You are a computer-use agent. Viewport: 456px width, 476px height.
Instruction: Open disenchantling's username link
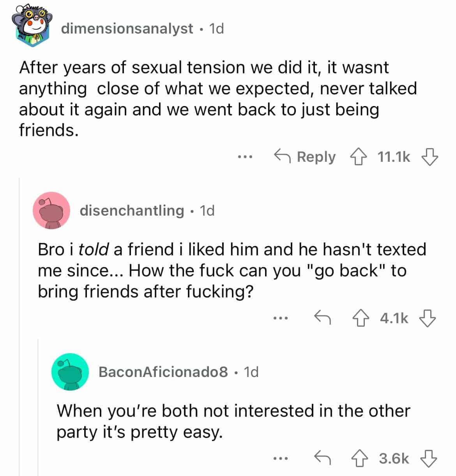[132, 211]
